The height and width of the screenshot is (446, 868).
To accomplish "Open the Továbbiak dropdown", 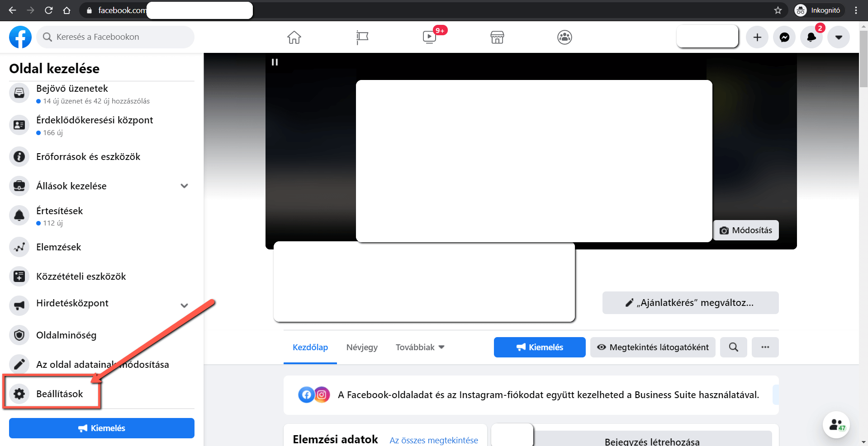I will [x=420, y=347].
